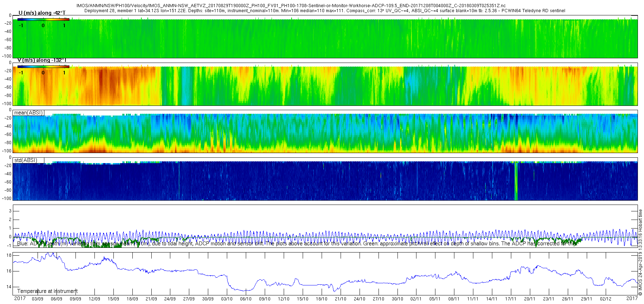The image size is (644, 304).
Task: Click the '06/10' date tick label
Action: coord(246,299)
